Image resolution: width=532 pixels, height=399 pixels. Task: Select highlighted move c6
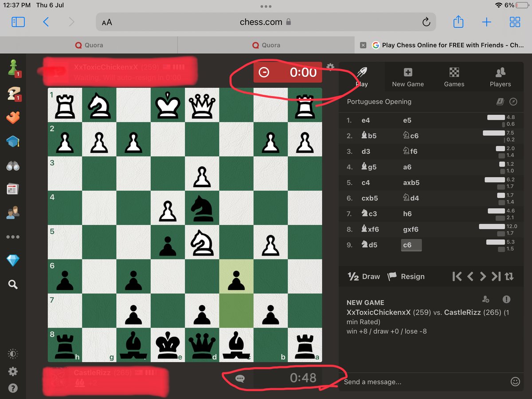pyautogui.click(x=411, y=245)
